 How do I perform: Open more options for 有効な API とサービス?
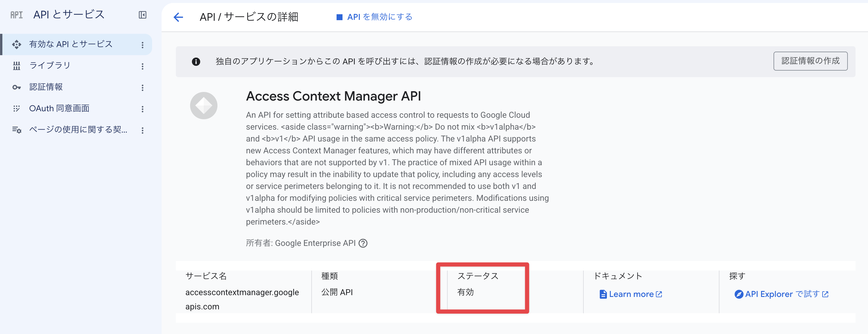click(x=143, y=45)
